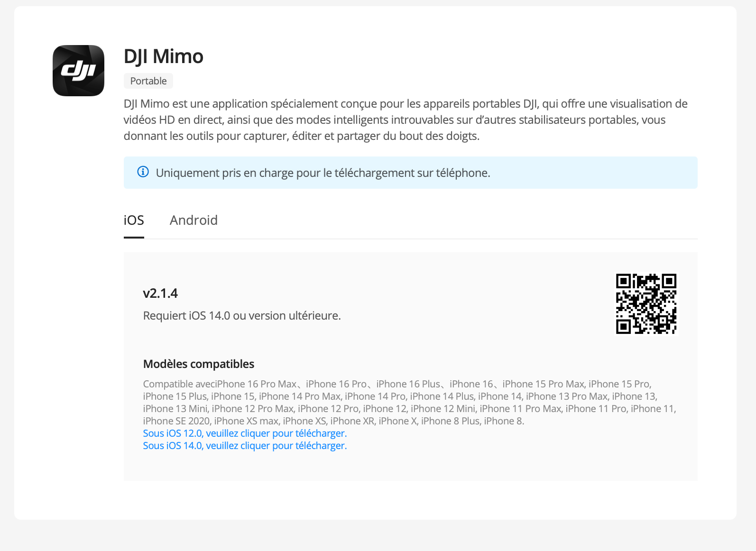The width and height of the screenshot is (756, 551).
Task: Click the "Requiert iOS 14.0" requirement text
Action: pyautogui.click(x=242, y=316)
